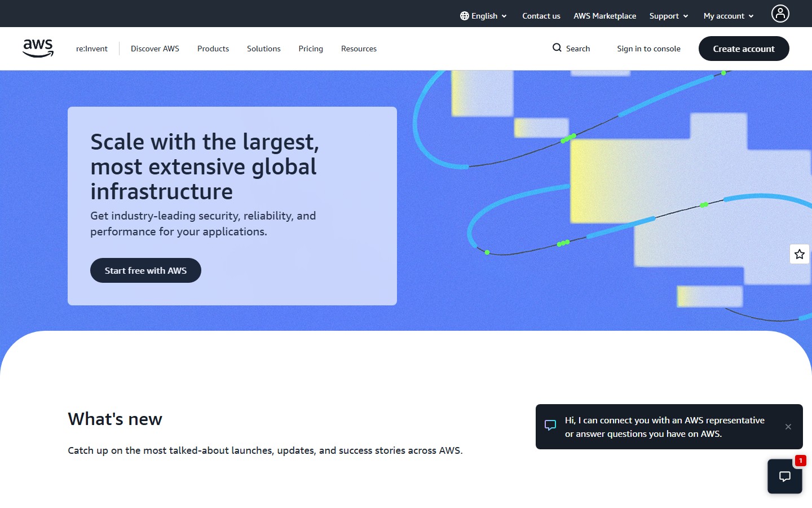
Task: Click the globe language icon
Action: (x=465, y=16)
